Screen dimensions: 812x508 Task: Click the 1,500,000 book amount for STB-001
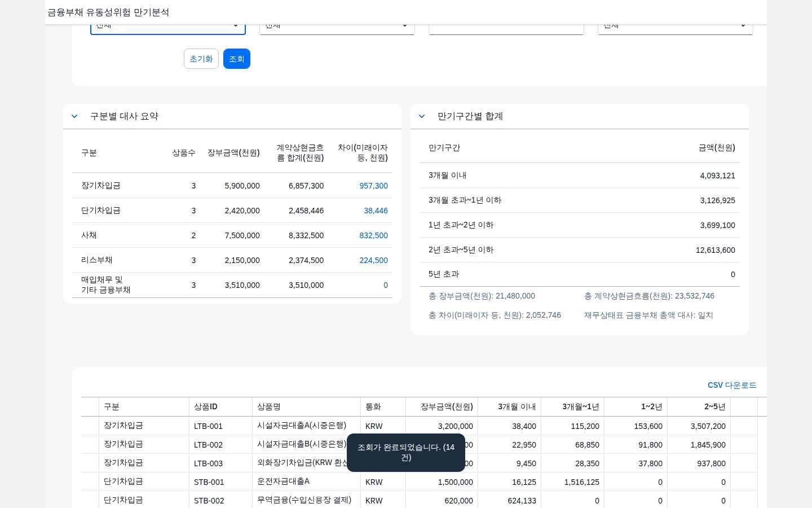click(x=456, y=482)
